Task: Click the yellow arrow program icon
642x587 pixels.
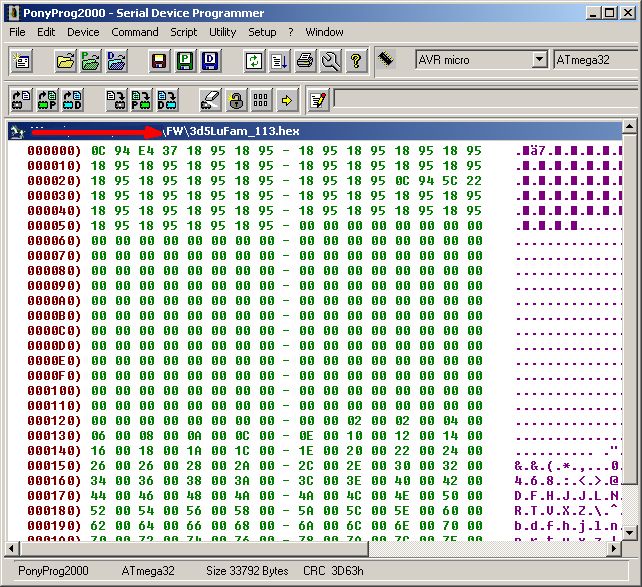Action: coord(287,100)
